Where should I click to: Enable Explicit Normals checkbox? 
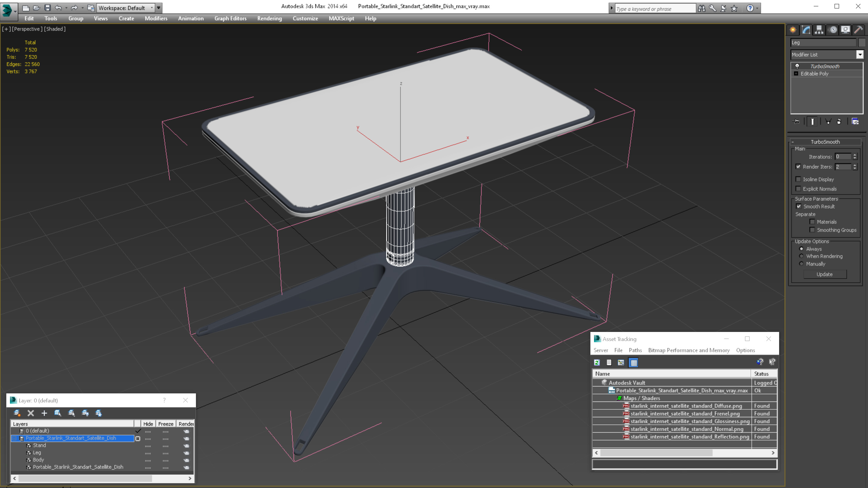pos(798,189)
